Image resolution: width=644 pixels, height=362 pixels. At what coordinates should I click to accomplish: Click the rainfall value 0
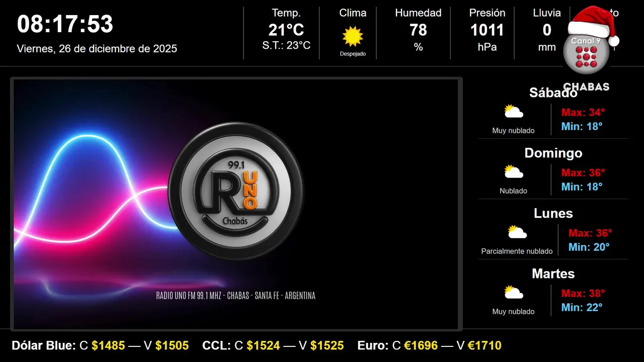tap(547, 30)
